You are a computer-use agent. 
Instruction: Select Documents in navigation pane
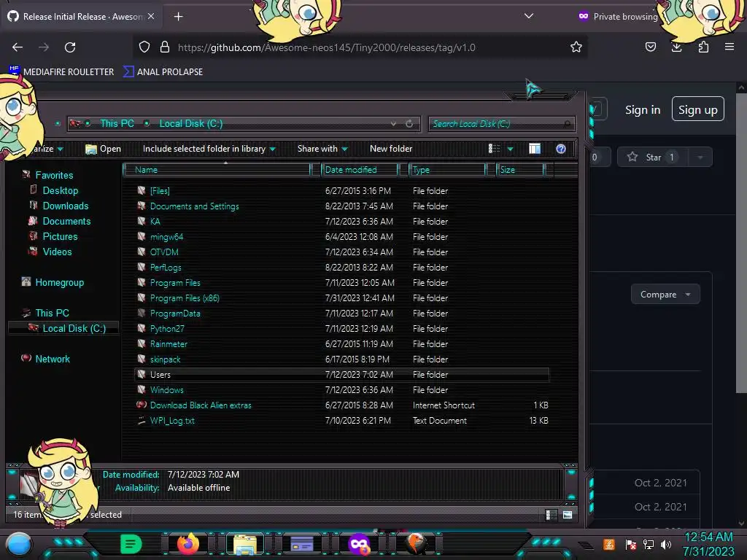coord(66,221)
